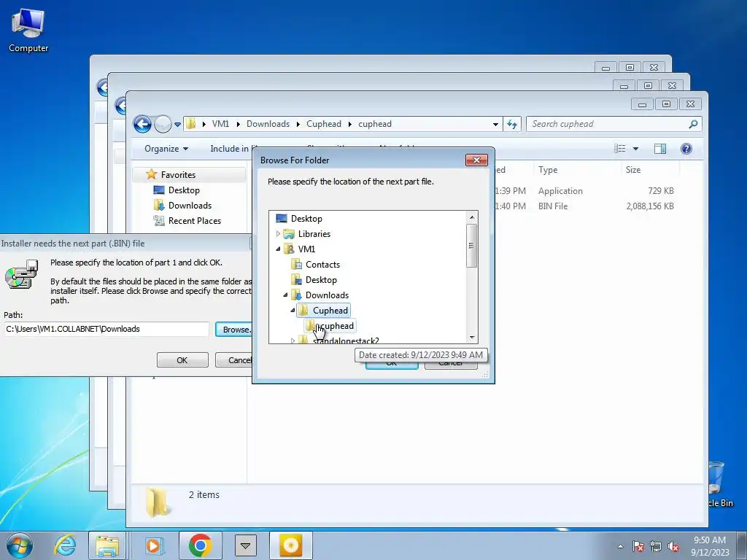Select standalonestack2 folder in tree

pos(346,340)
